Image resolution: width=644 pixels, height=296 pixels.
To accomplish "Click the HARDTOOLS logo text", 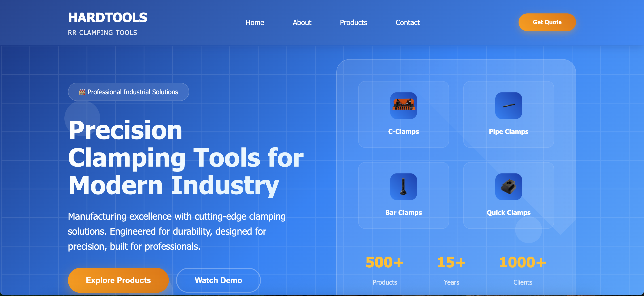I will click(108, 18).
